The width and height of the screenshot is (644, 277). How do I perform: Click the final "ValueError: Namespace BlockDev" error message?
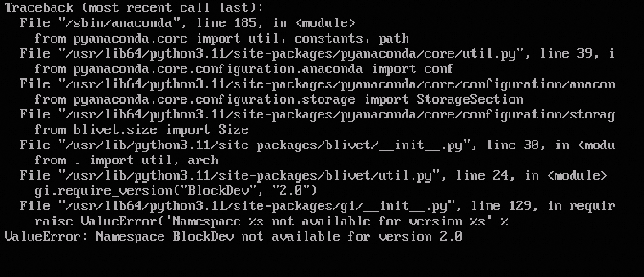(x=233, y=236)
